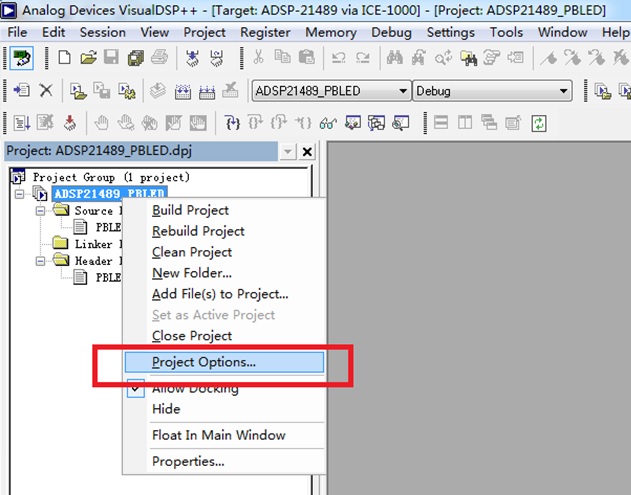Click the Save All stacked disks icon
The width and height of the screenshot is (631, 495).
click(x=136, y=58)
